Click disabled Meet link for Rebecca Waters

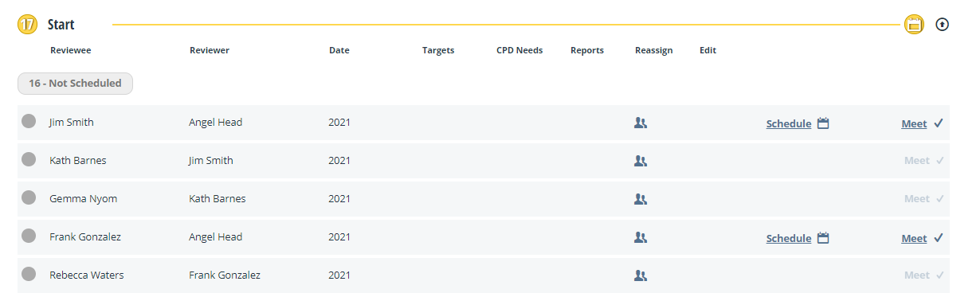tap(917, 275)
